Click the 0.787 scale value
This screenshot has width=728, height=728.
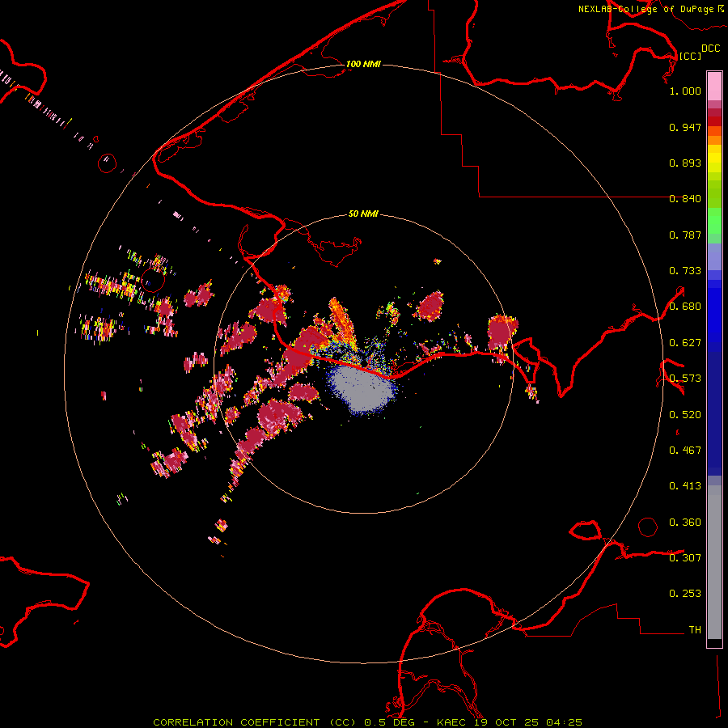coord(685,235)
